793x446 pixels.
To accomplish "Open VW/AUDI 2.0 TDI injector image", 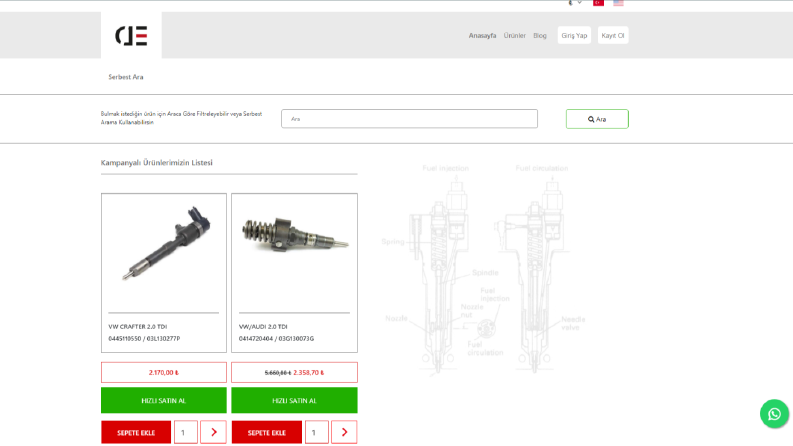I will (x=294, y=234).
